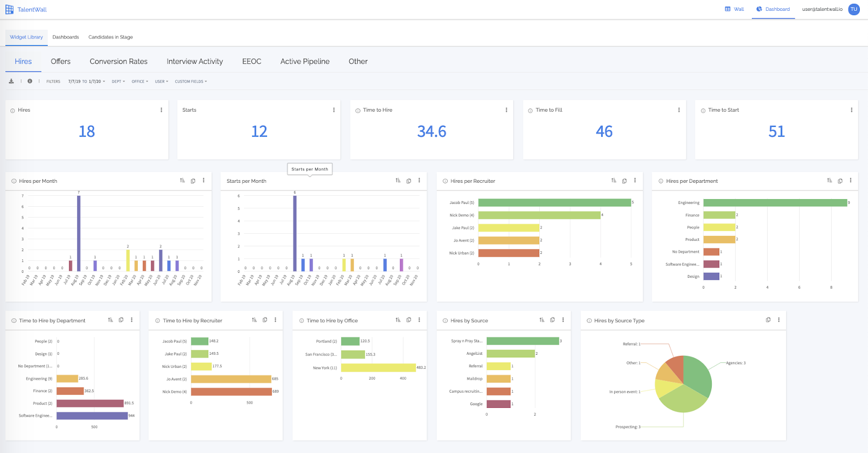The image size is (868, 453).
Task: Click the sort icon on Time to Hire by Department
Action: (x=111, y=320)
